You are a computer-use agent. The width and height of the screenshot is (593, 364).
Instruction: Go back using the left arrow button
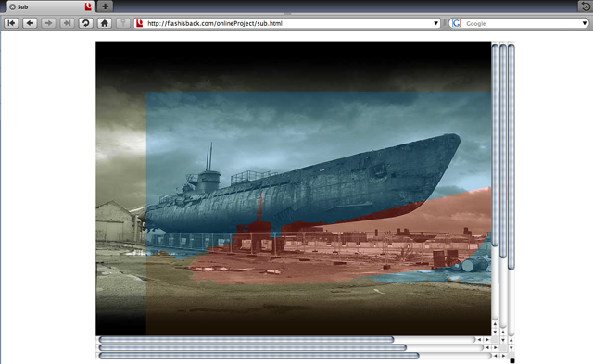click(x=30, y=23)
